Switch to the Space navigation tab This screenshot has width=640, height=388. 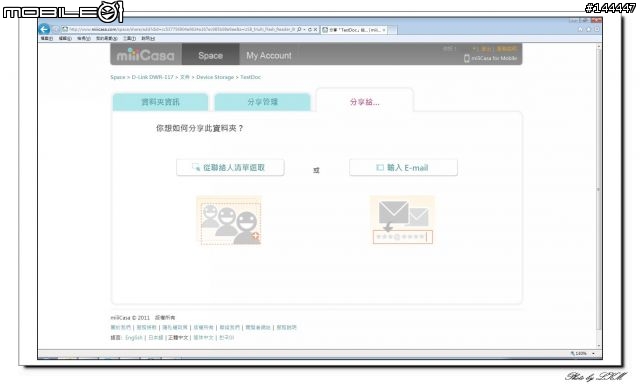pos(211,55)
